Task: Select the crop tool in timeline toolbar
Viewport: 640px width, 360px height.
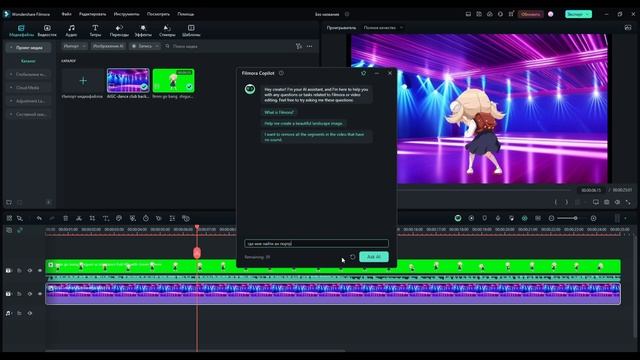Action: tap(92, 218)
